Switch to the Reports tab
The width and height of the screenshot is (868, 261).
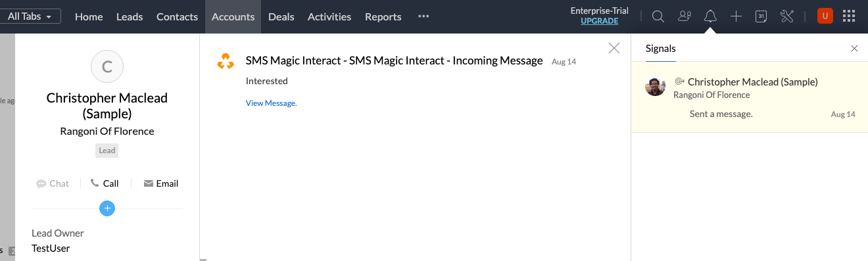pyautogui.click(x=383, y=16)
